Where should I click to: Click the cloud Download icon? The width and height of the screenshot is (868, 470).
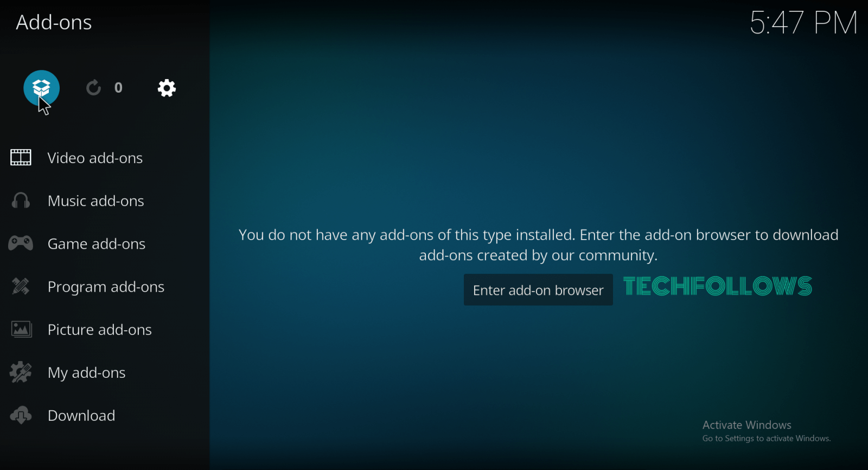pyautogui.click(x=21, y=415)
